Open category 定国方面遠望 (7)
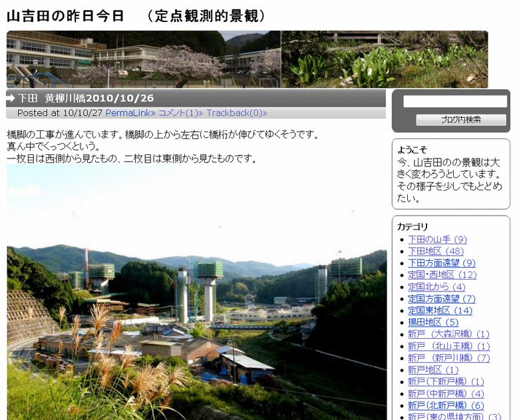The image size is (519, 420). pyautogui.click(x=442, y=299)
